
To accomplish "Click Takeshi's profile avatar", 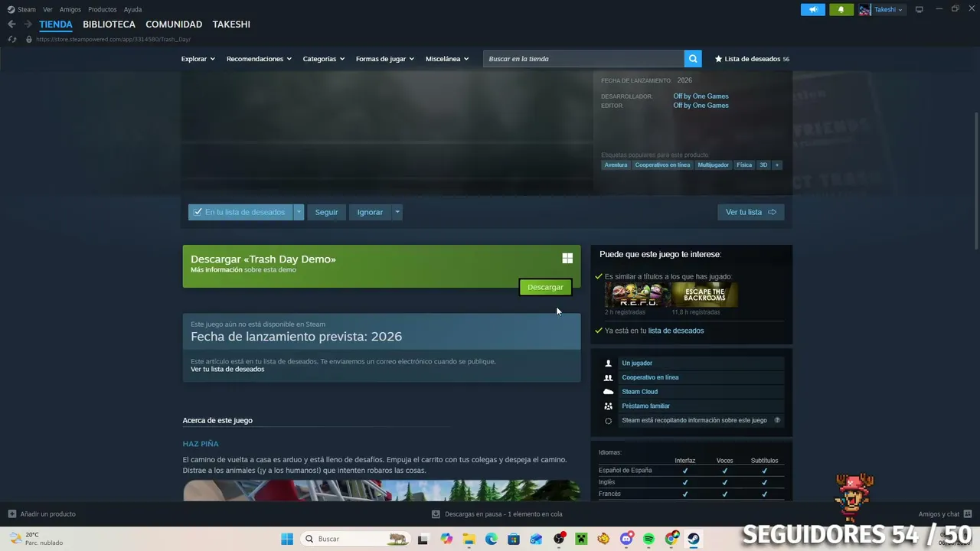I will pyautogui.click(x=864, y=9).
